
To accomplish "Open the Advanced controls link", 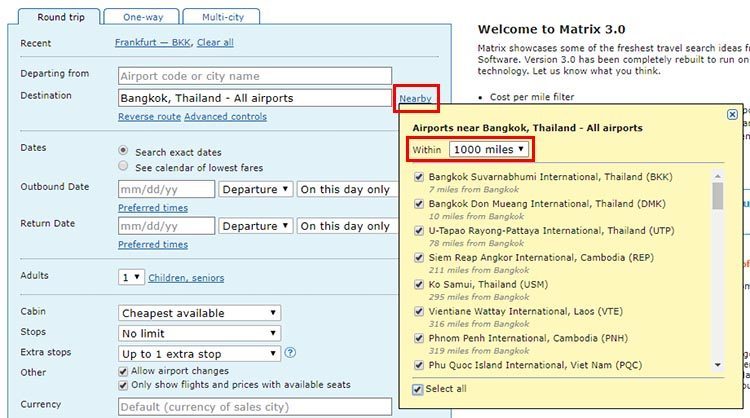I will [x=225, y=117].
